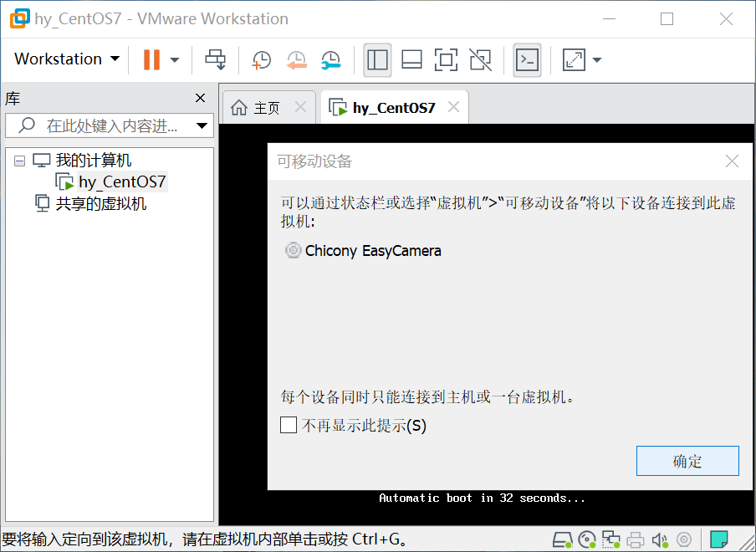Close the library panel

(200, 98)
